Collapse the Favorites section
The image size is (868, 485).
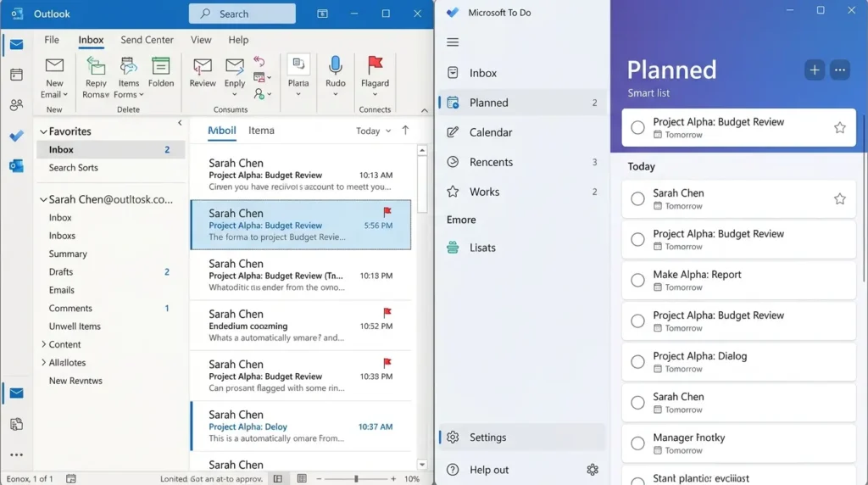[x=43, y=131]
